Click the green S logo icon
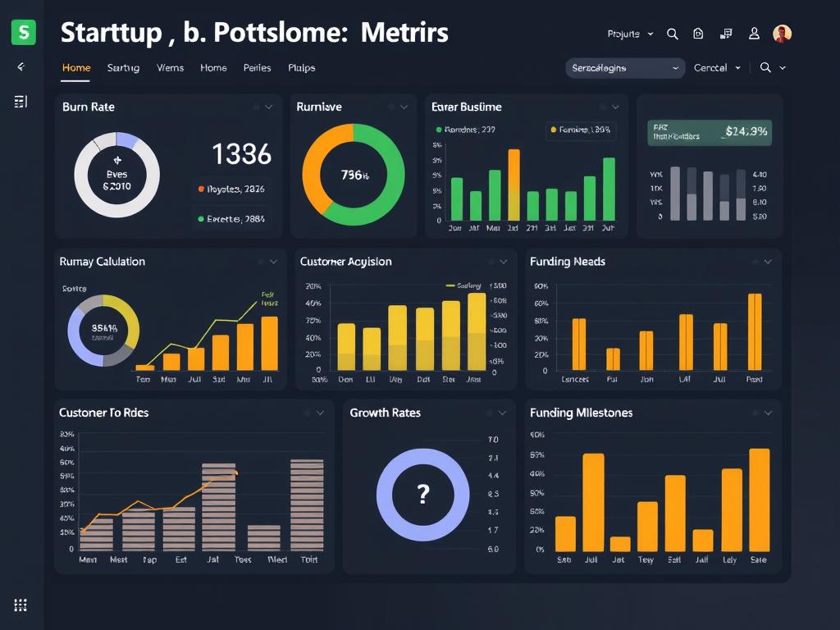The height and width of the screenshot is (630, 840). coord(21,33)
